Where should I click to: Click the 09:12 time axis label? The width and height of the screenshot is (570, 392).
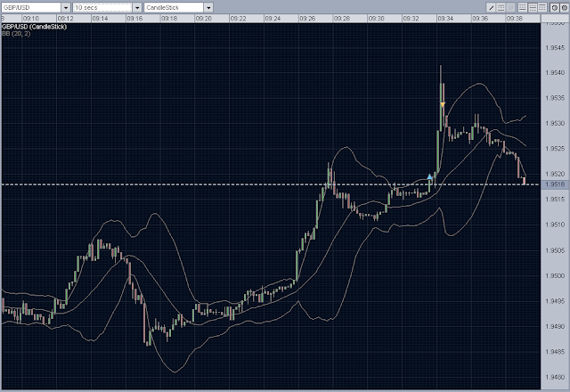pos(65,18)
